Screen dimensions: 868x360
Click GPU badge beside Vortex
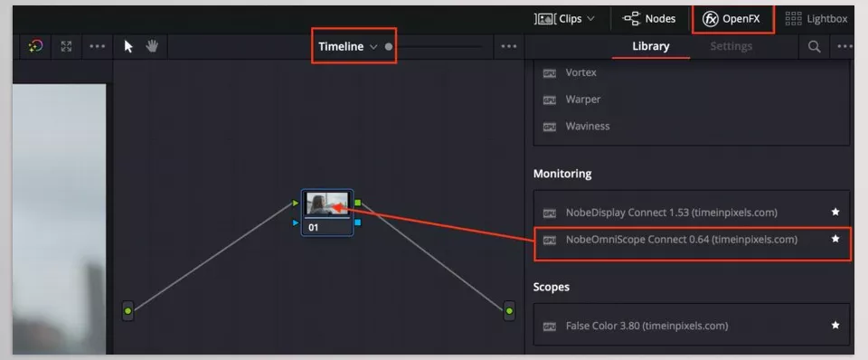pos(549,73)
